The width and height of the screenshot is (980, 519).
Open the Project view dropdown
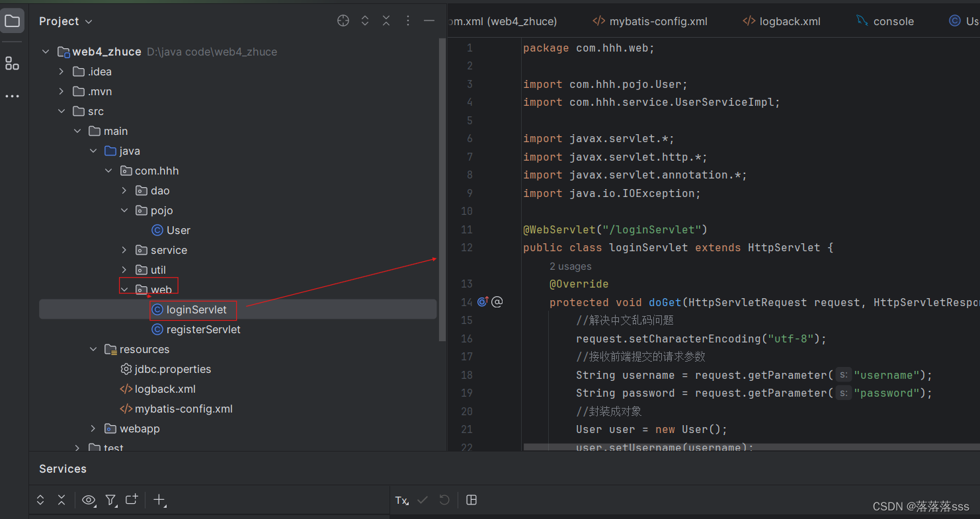64,20
